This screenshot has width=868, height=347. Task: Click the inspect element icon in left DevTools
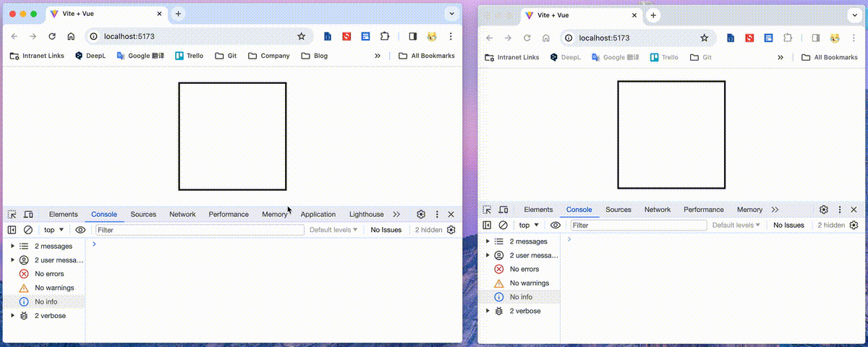click(x=12, y=215)
